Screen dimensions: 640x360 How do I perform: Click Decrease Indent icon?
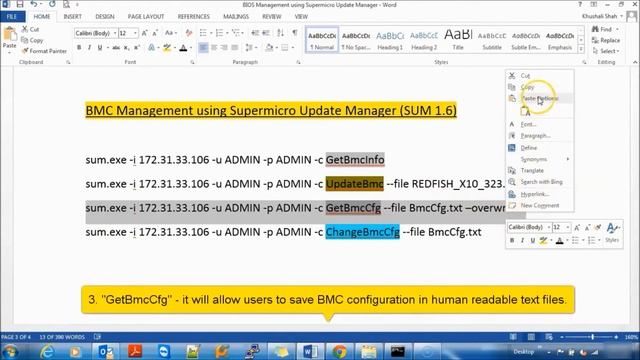click(255, 33)
